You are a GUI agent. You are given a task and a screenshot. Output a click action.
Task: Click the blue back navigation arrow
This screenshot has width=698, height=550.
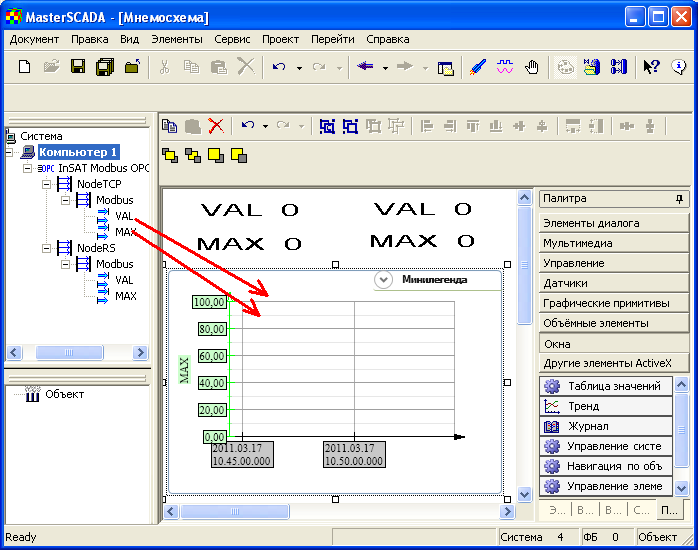(x=365, y=66)
